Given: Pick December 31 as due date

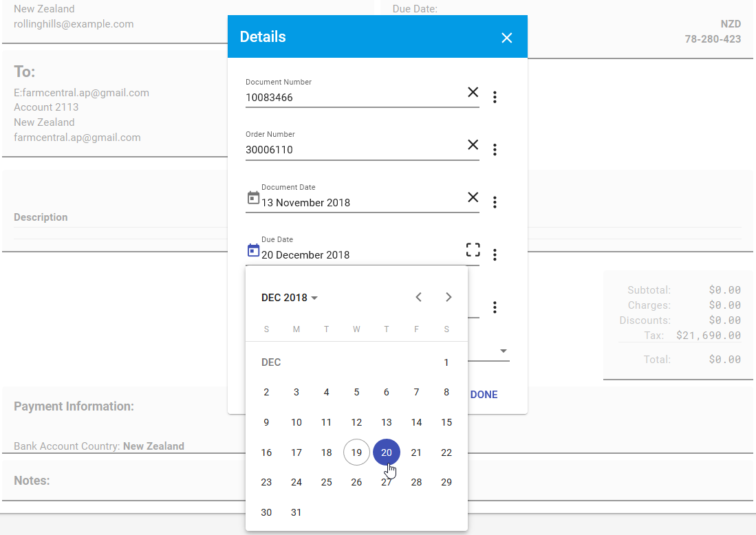Looking at the screenshot, I should click(x=296, y=512).
